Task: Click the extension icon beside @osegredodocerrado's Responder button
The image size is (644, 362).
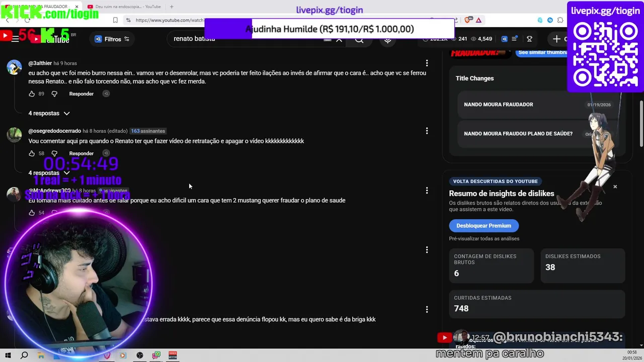Action: pos(106,153)
